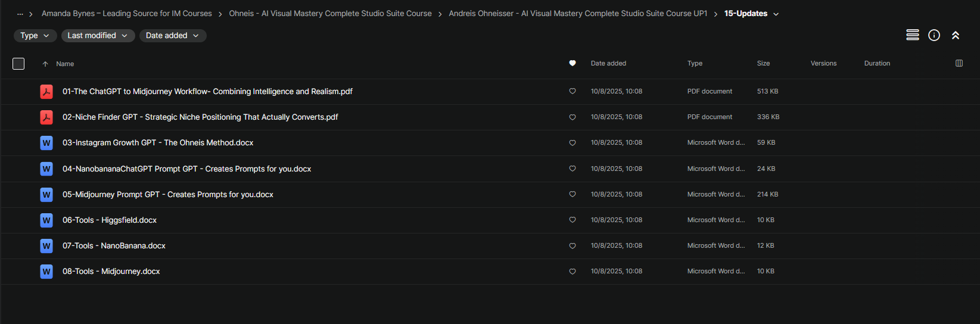Click the double chevron collapse icon
This screenshot has width=980, height=324.
(x=955, y=35)
